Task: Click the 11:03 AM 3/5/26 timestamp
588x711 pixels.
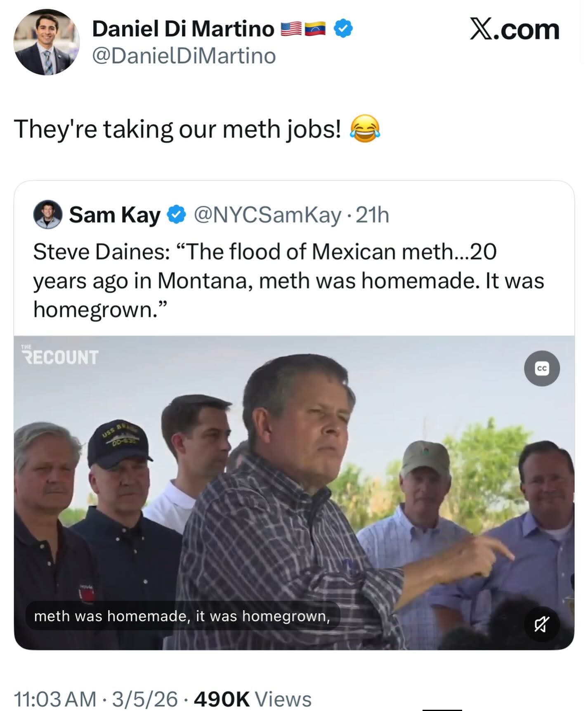Action: coord(96,699)
